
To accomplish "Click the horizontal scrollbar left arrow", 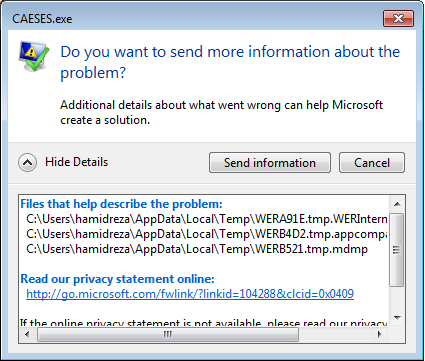I will point(27,334).
